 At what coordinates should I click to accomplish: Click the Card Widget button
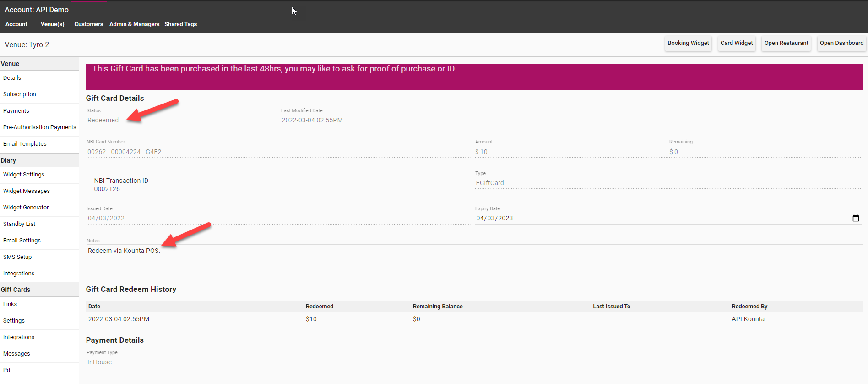coord(736,43)
